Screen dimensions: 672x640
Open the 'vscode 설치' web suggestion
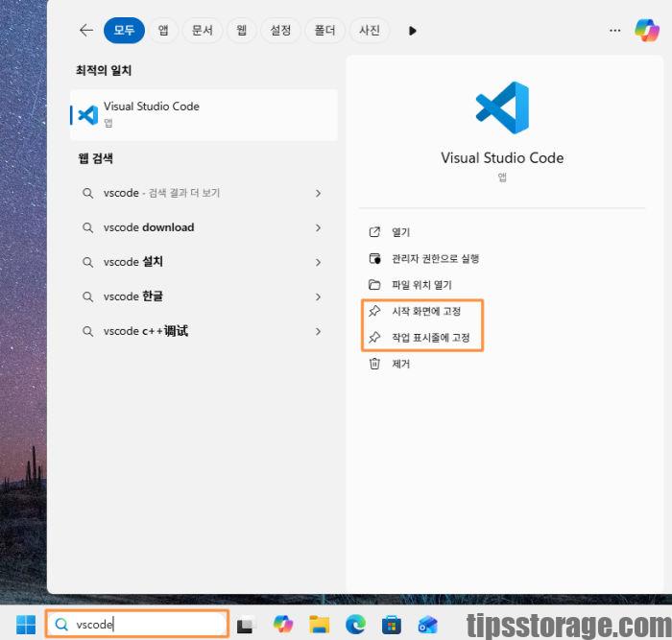pos(202,262)
